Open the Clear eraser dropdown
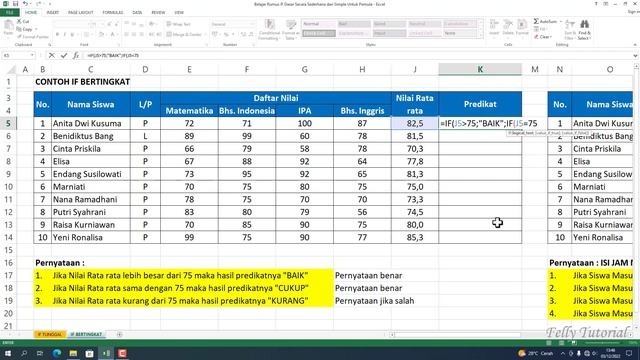The image size is (640, 360). tap(543, 37)
